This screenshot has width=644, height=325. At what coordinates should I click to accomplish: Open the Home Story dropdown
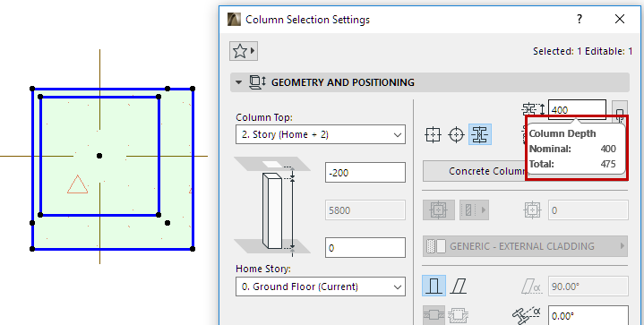[x=321, y=287]
